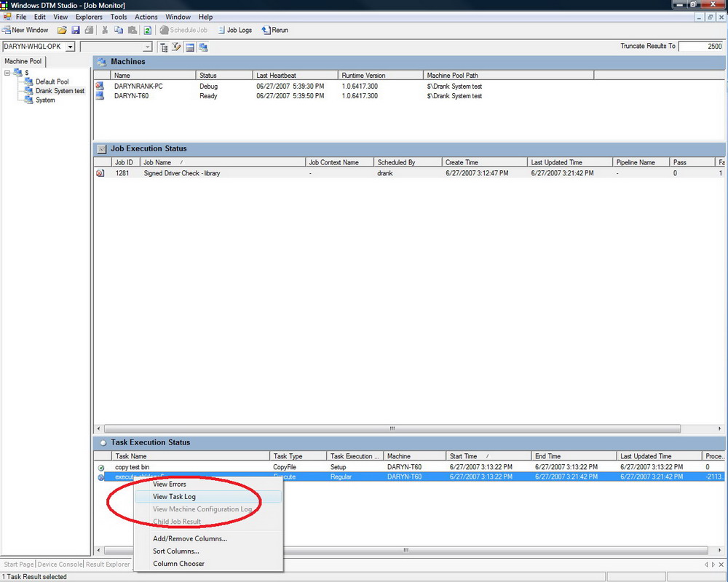
Task: Click the tree hierarchy view icon
Action: click(x=163, y=47)
